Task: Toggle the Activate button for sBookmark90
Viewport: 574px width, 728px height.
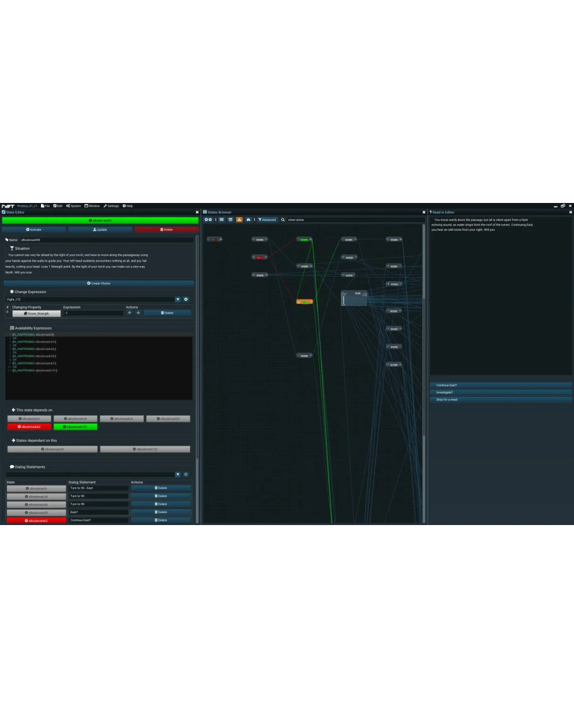Action: point(34,229)
